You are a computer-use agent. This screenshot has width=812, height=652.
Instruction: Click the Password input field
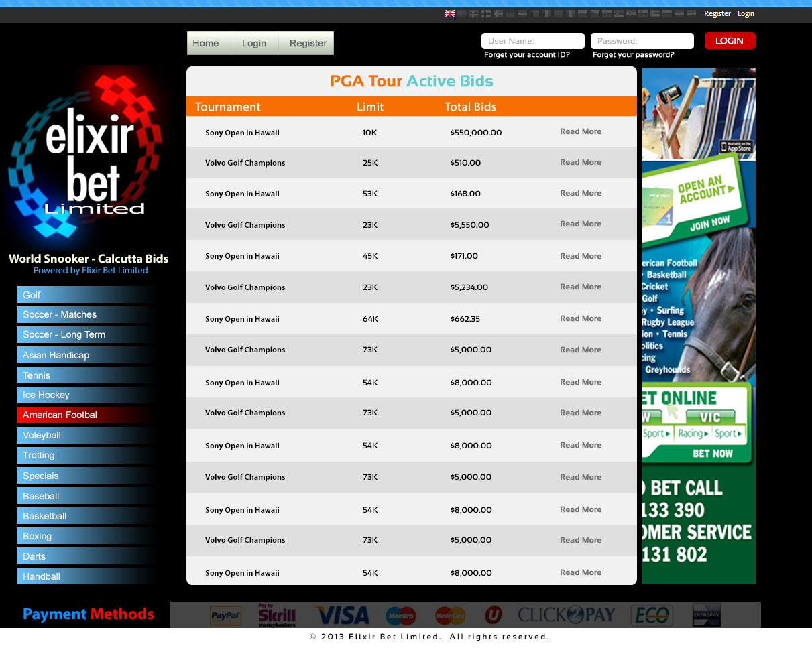642,41
